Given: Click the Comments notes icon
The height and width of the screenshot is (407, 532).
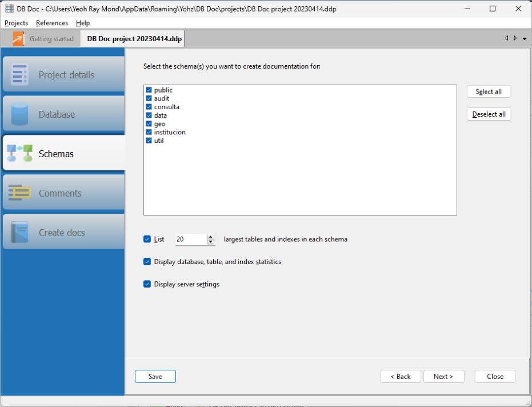Looking at the screenshot, I should coord(20,193).
